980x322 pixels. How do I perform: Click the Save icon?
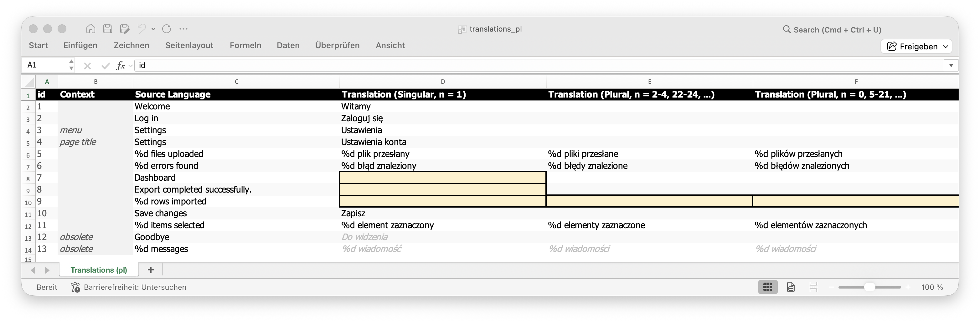108,29
